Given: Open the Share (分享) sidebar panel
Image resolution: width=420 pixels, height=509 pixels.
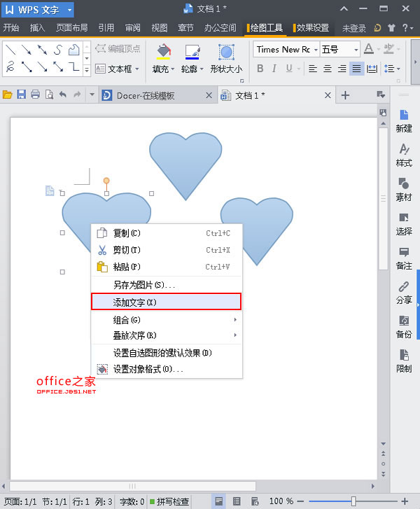Looking at the screenshot, I should click(x=404, y=293).
